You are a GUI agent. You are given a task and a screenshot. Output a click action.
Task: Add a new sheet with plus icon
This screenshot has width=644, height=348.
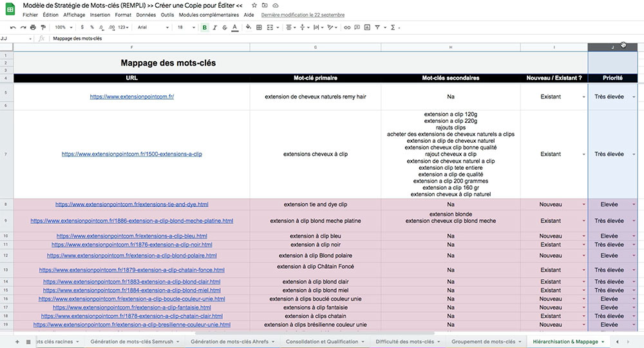17,342
